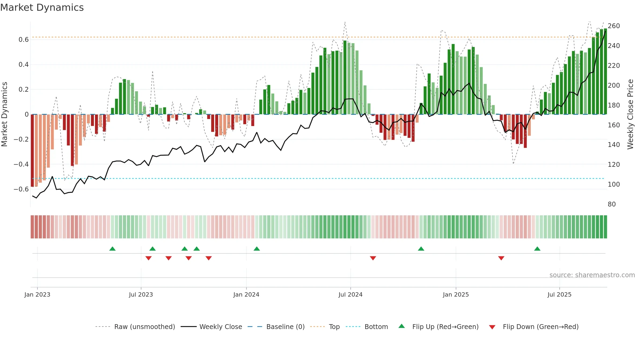The image size is (644, 362).
Task: Toggle the Top legend entry
Action: click(x=325, y=327)
